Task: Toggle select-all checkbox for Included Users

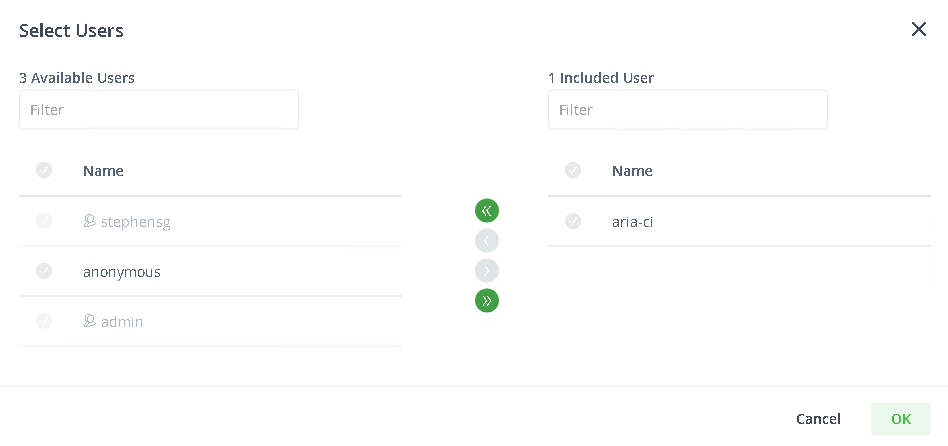Action: pyautogui.click(x=573, y=170)
